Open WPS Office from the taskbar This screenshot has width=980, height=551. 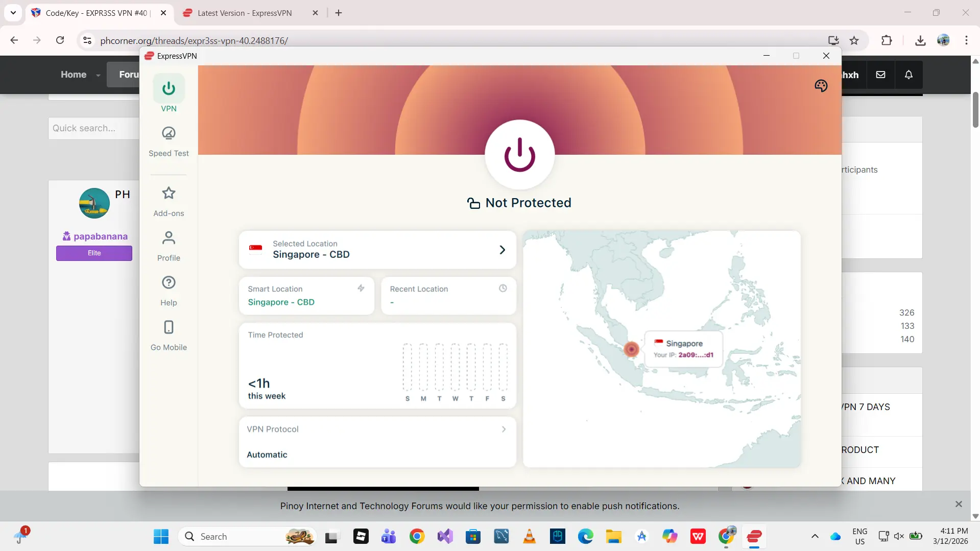pos(698,537)
